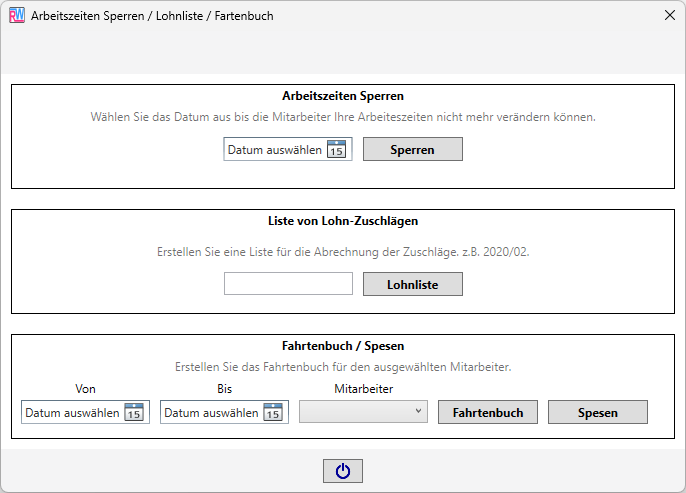Click the Spesen button
Image resolution: width=686 pixels, height=493 pixels.
coord(598,412)
